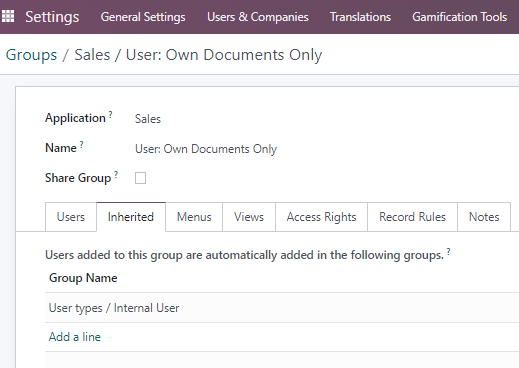Expand the Gamification Tools menu

[460, 17]
